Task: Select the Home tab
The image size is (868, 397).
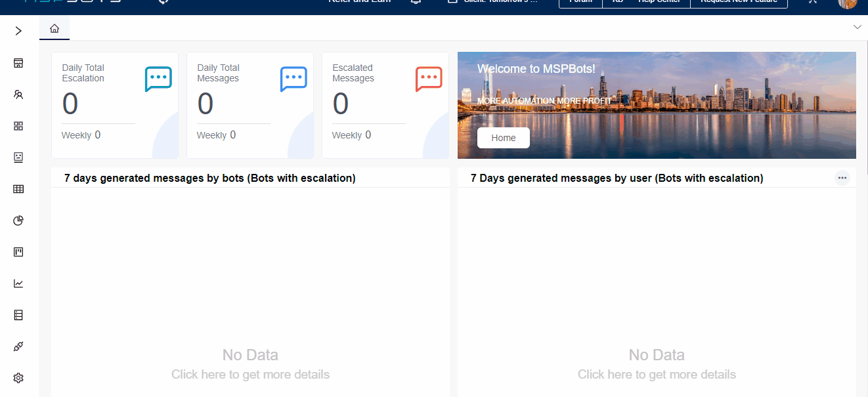Action: coord(54,28)
